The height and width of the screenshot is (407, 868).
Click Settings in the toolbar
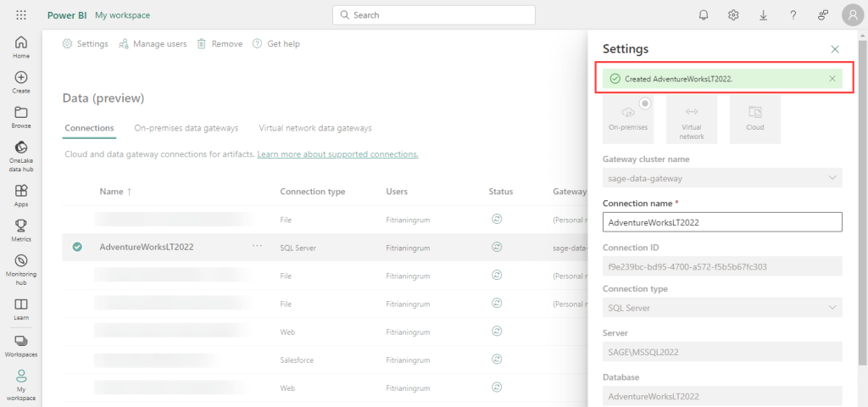pyautogui.click(x=86, y=44)
